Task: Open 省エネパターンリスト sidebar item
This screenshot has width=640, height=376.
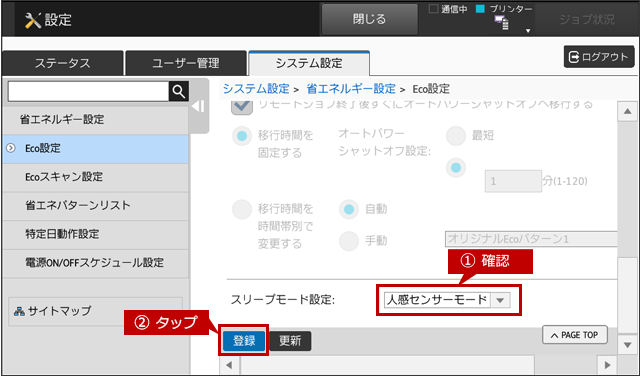Action: 96,205
